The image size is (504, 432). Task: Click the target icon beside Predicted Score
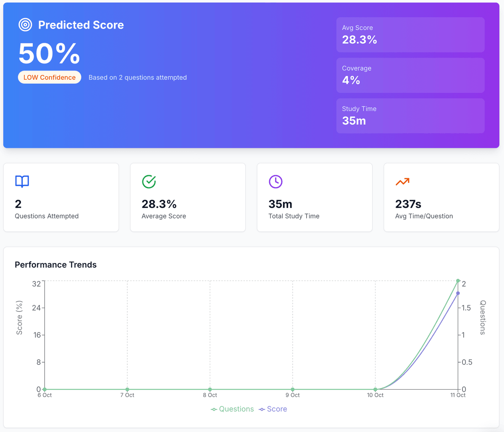coord(25,24)
